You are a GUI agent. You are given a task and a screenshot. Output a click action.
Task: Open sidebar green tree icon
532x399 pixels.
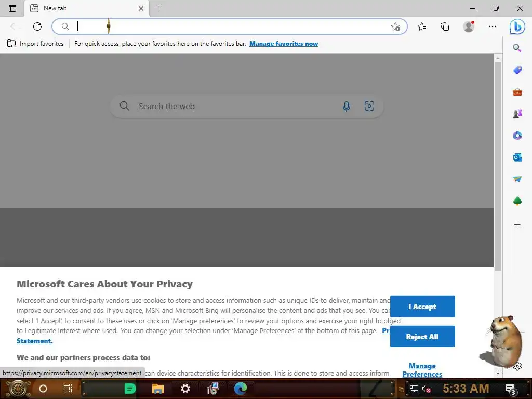pos(517,201)
